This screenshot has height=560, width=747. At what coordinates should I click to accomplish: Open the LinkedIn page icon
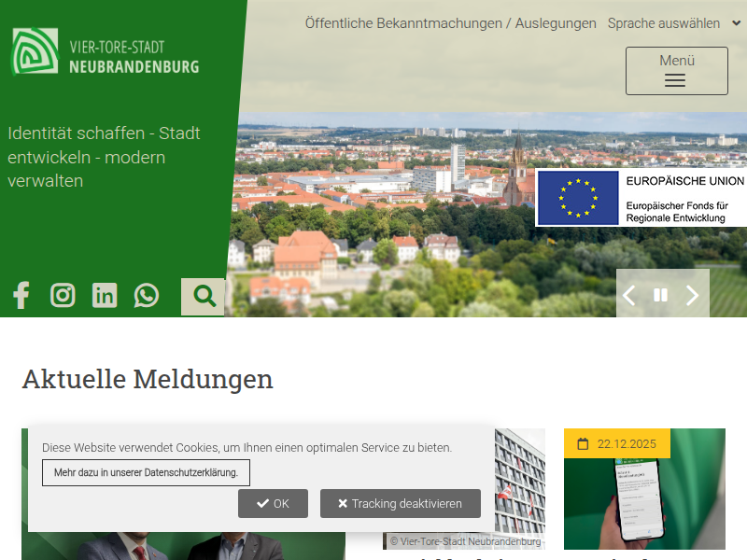click(x=105, y=296)
